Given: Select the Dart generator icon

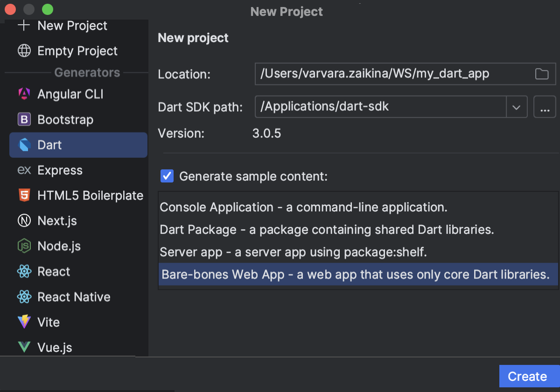Looking at the screenshot, I should tap(24, 145).
